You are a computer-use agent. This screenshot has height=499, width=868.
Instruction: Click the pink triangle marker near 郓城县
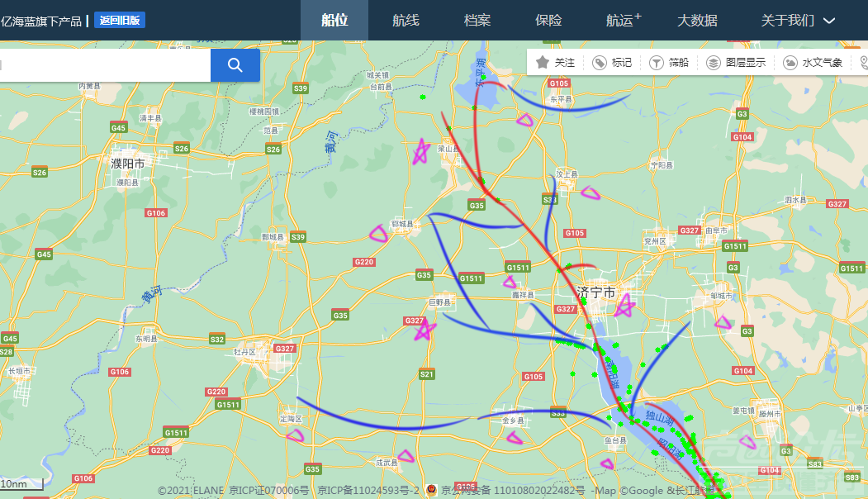[379, 233]
